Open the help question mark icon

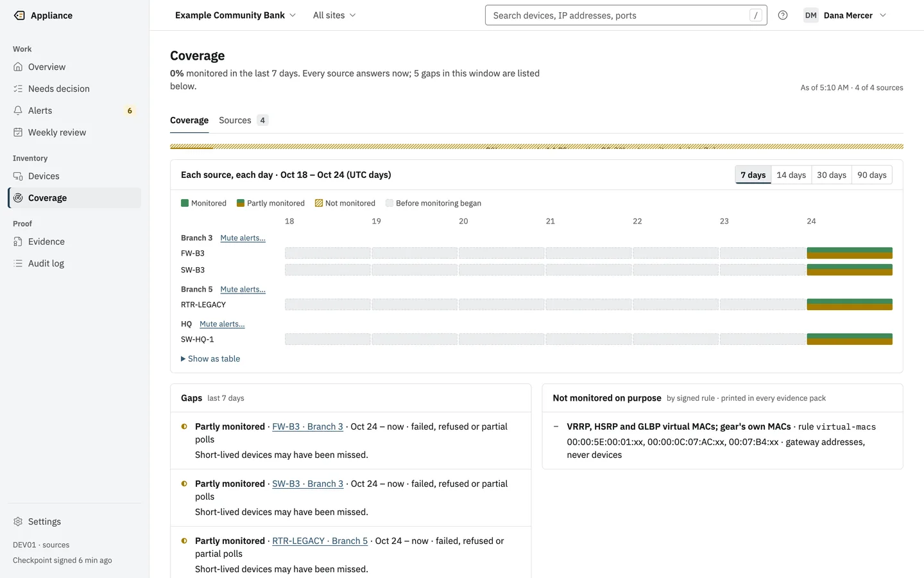pos(783,15)
